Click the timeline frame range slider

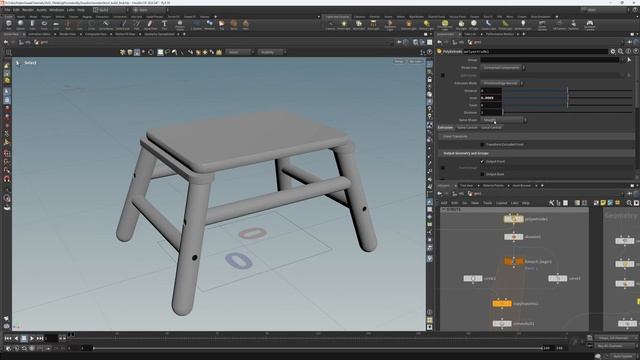[318, 348]
